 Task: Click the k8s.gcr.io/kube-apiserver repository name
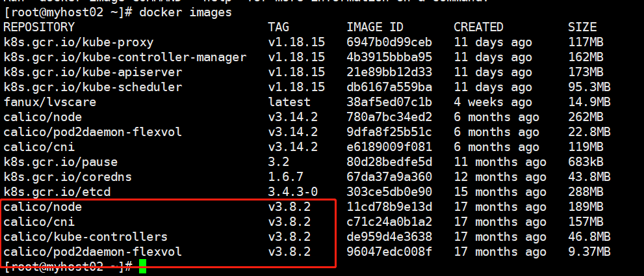point(93,72)
